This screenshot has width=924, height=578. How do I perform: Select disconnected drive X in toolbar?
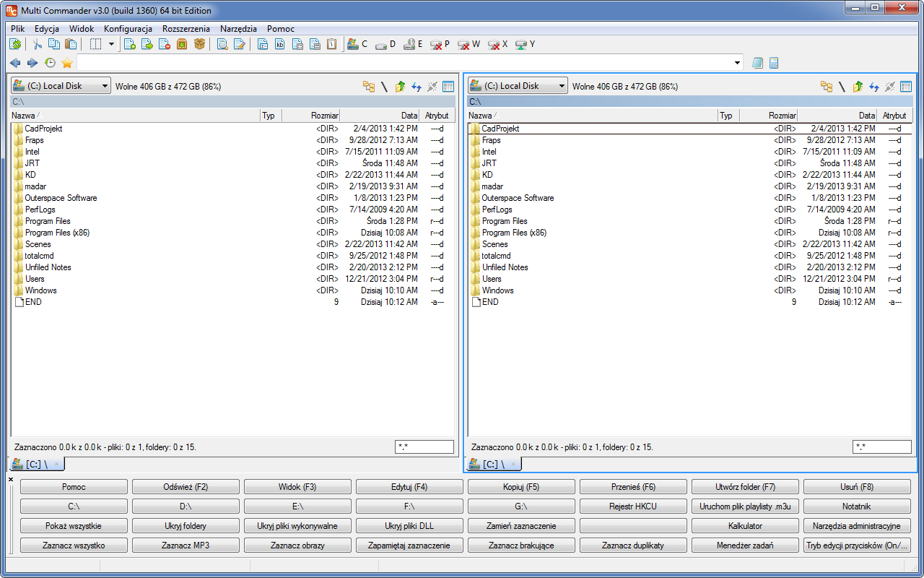point(497,44)
